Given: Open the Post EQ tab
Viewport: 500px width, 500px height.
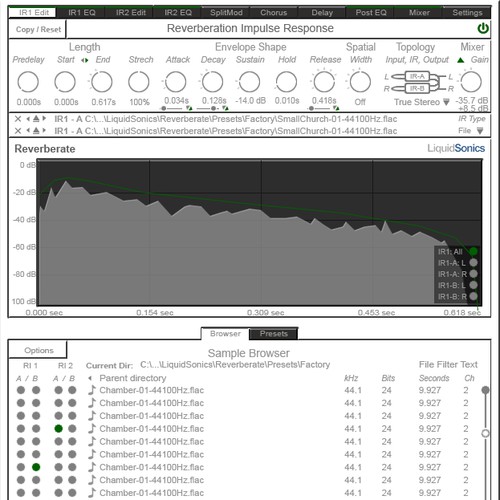Looking at the screenshot, I should pos(371,13).
